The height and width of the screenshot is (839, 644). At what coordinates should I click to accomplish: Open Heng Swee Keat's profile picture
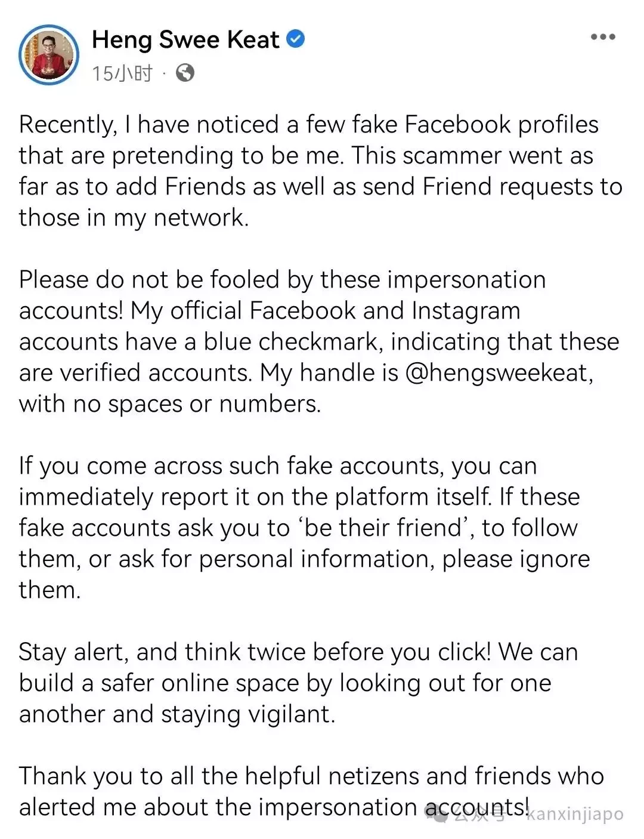click(49, 55)
